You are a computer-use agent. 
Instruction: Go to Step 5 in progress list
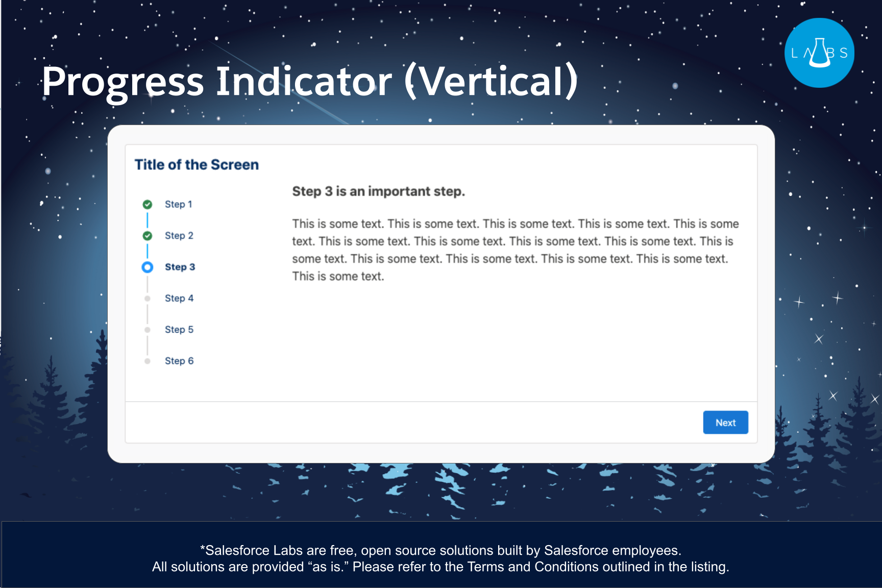(179, 329)
